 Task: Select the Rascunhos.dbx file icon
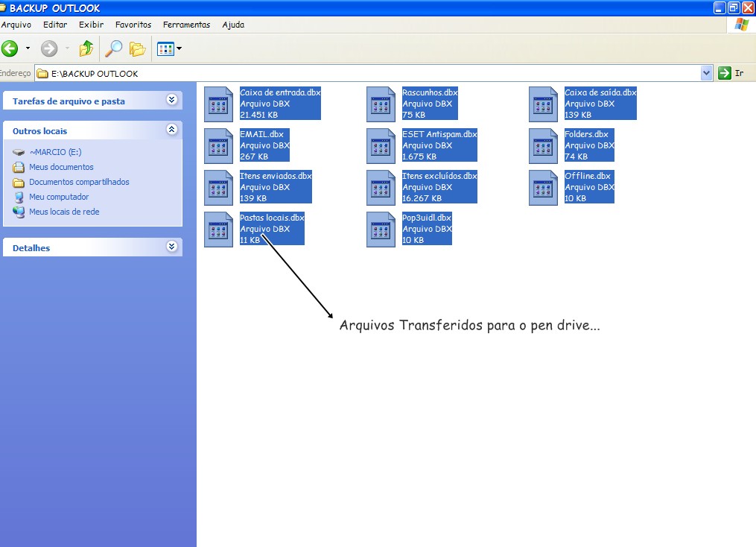[381, 104]
